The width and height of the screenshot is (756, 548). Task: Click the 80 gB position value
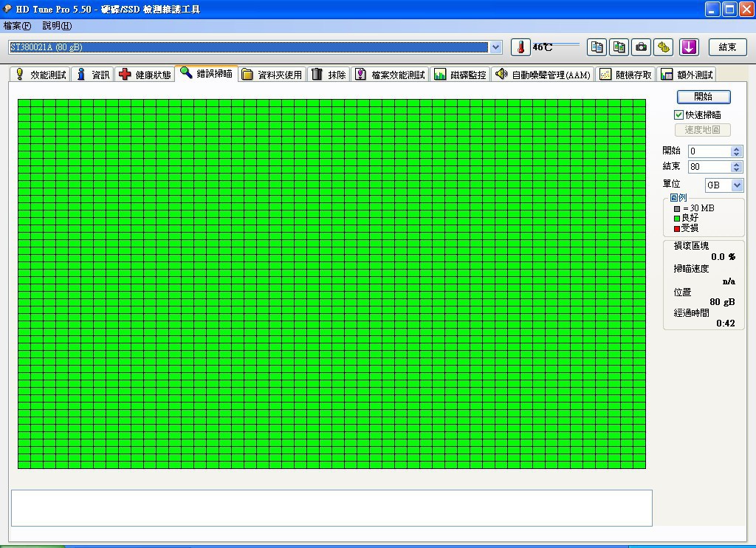pyautogui.click(x=722, y=302)
